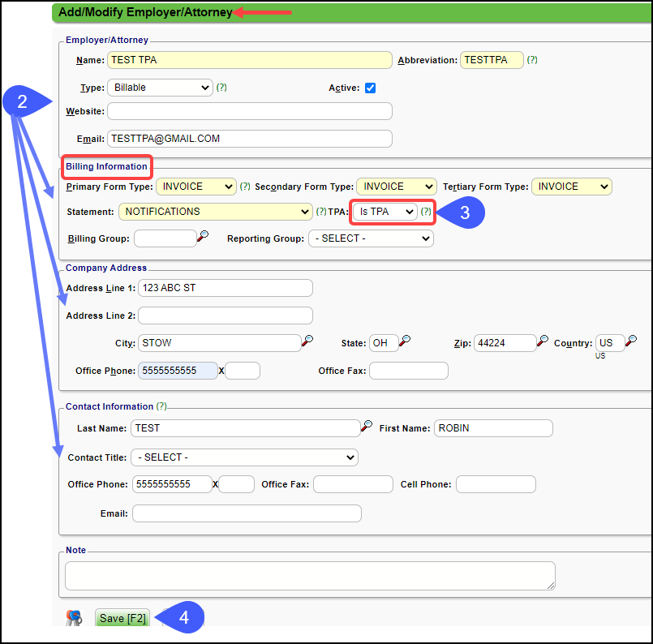Open help for the TPA field

click(x=427, y=211)
